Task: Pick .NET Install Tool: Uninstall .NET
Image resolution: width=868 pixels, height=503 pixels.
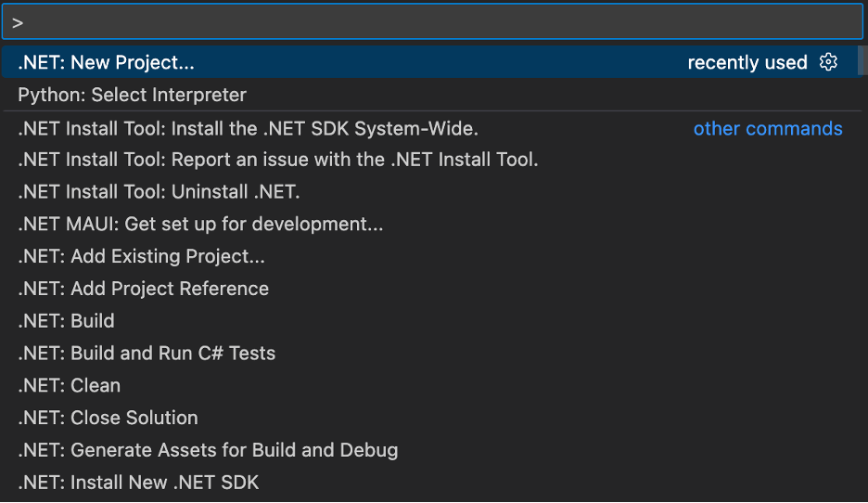Action: [x=159, y=192]
